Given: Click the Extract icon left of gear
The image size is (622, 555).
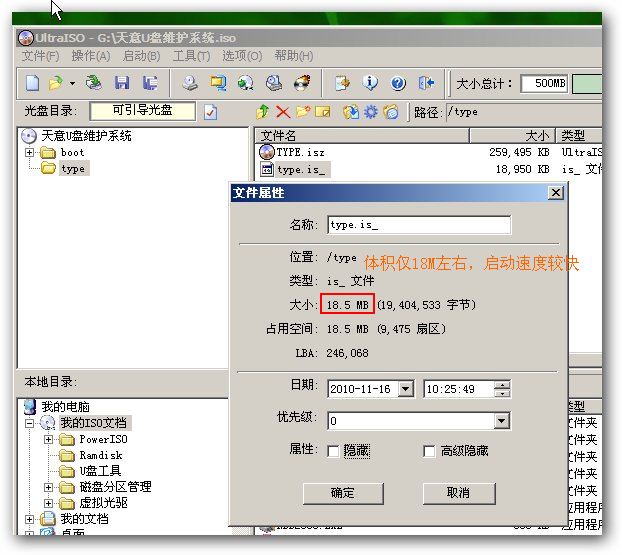Looking at the screenshot, I should pos(351,112).
